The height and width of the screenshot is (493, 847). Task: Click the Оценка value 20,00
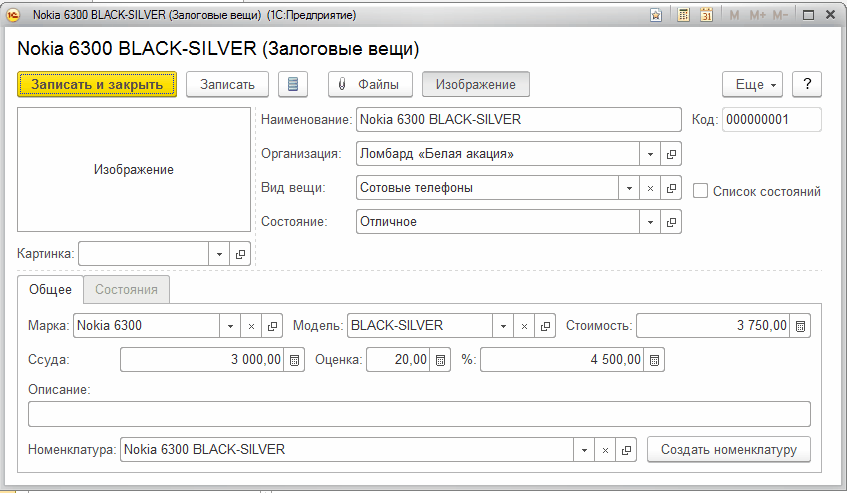click(x=411, y=360)
